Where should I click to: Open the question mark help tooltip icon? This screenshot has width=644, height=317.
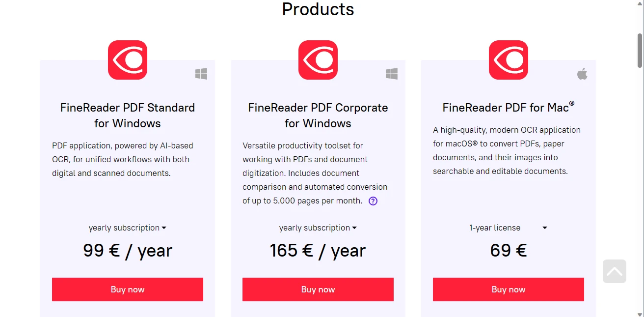pos(373,201)
